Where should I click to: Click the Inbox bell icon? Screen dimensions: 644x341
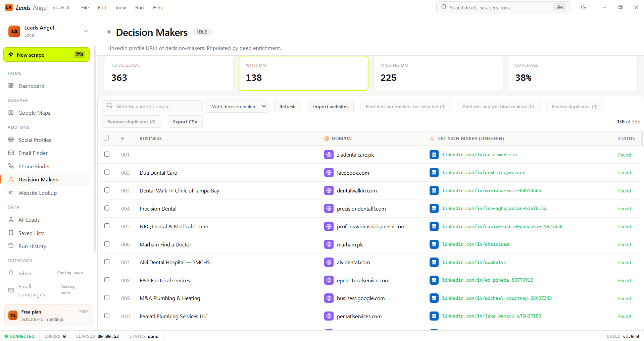coord(11,273)
